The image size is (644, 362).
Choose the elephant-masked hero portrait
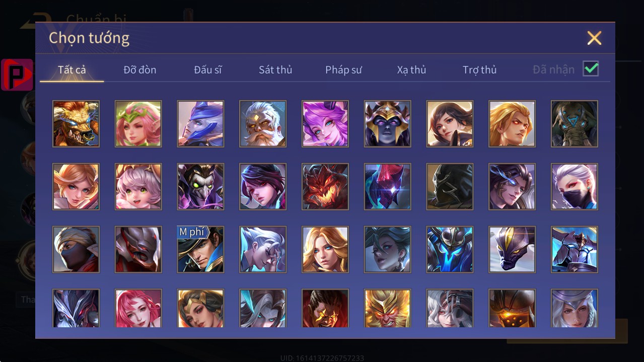575,124
